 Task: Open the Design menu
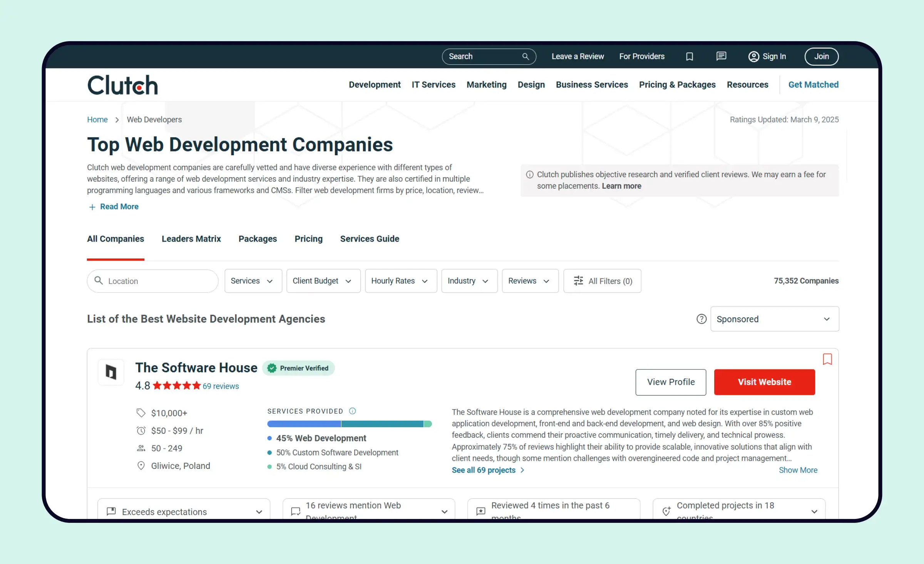point(531,85)
